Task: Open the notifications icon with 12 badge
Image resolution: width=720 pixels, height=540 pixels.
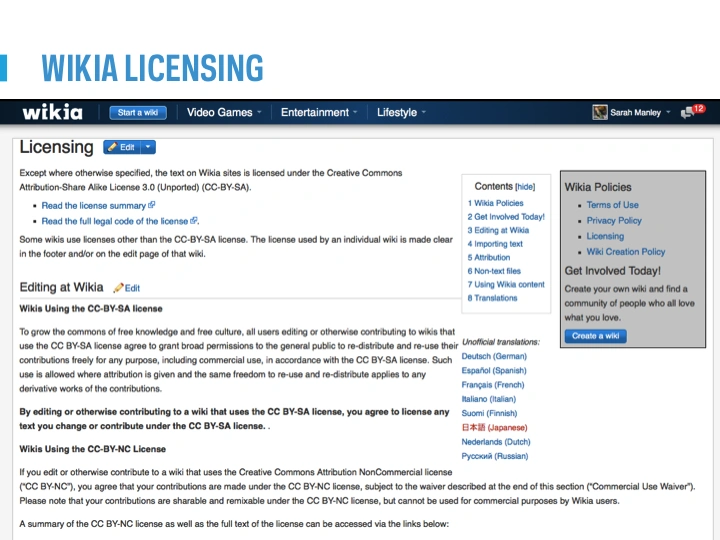Action: (x=692, y=112)
